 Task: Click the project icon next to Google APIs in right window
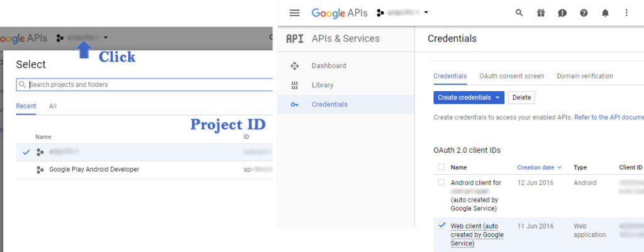[x=380, y=13]
